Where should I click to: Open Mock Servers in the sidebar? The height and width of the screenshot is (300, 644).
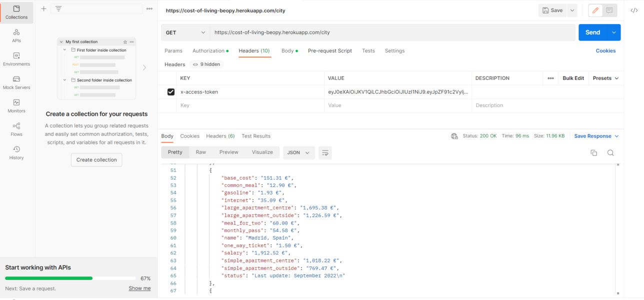point(16,82)
